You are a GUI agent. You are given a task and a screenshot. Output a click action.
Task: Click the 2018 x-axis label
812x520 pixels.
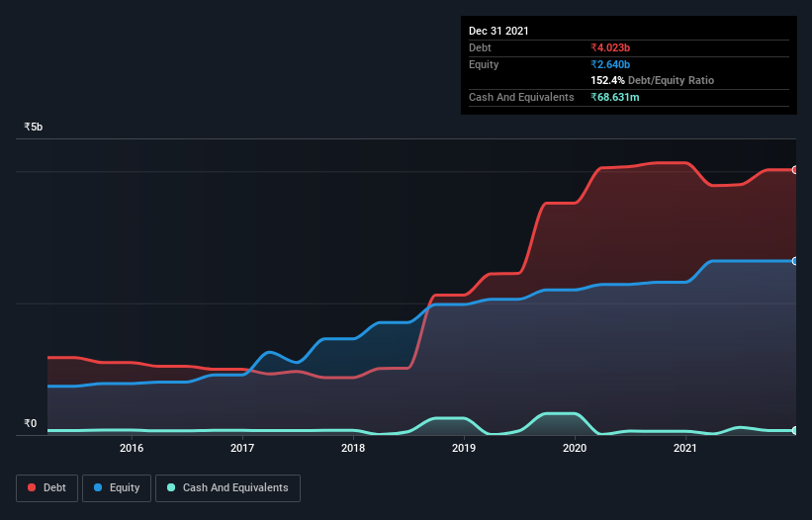pyautogui.click(x=353, y=448)
